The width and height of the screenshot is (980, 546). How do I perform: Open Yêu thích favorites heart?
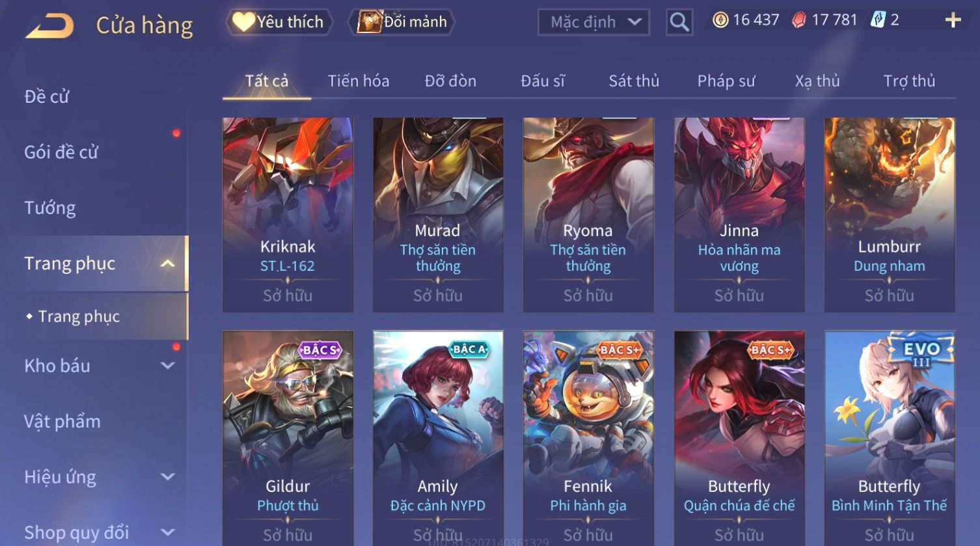(243, 22)
